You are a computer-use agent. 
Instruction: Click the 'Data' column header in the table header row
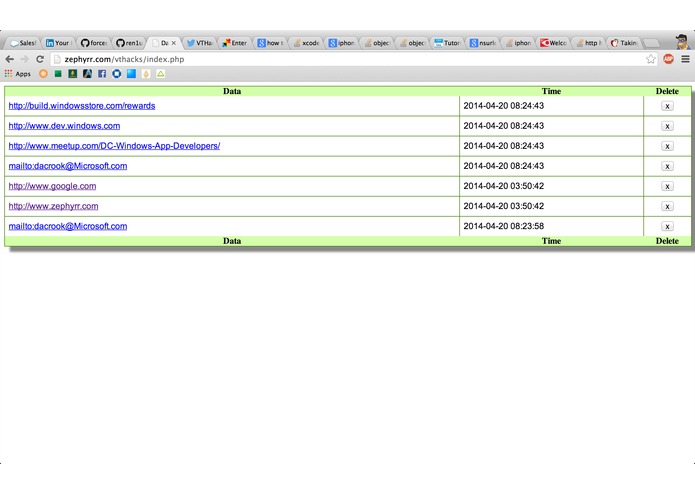coord(232,91)
